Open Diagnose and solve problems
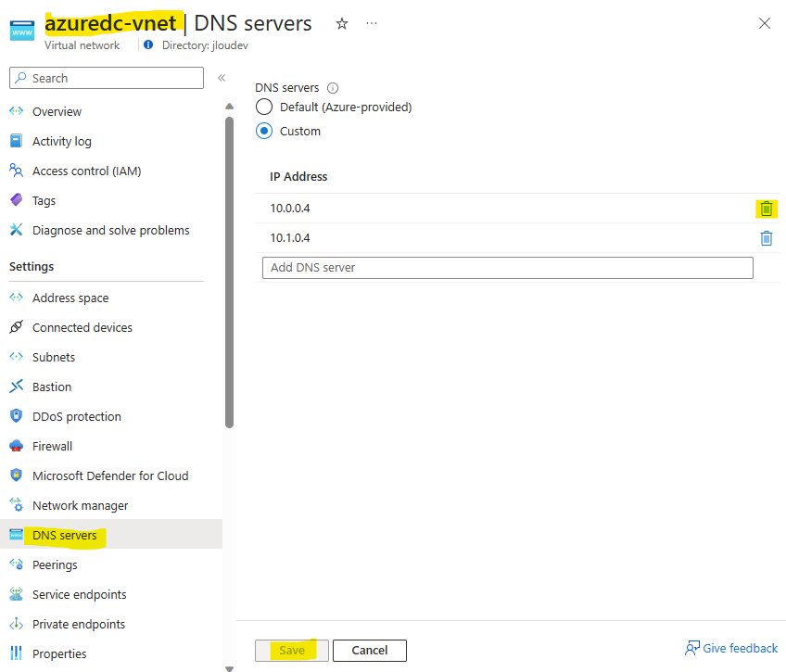Image resolution: width=786 pixels, height=672 pixels. tap(111, 230)
